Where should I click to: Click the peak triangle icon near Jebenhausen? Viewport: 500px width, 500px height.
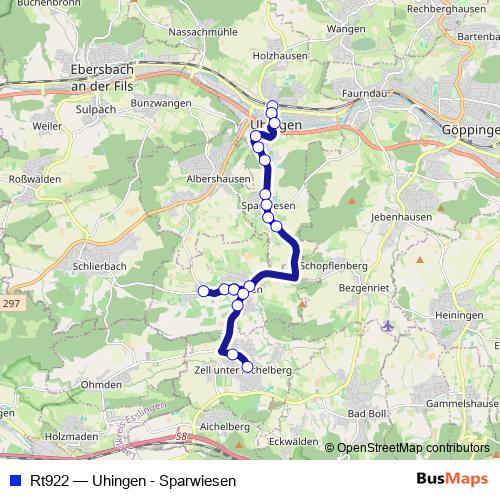tap(441, 208)
